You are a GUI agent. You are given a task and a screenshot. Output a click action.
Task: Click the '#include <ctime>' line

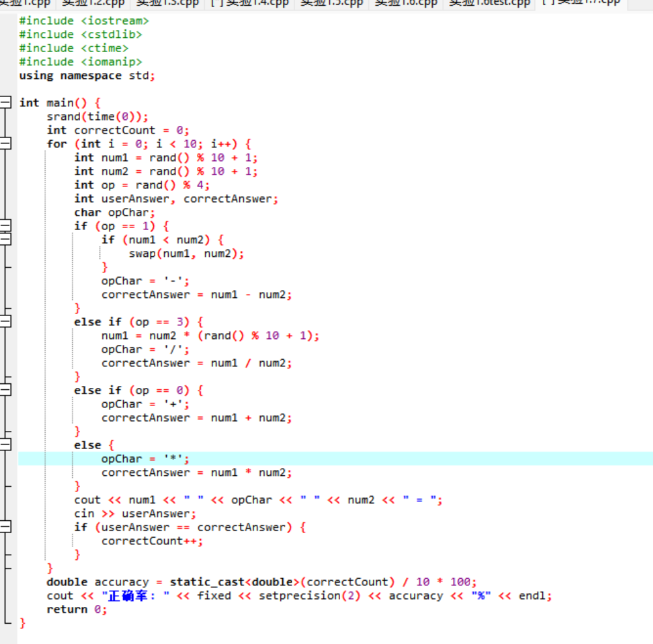(74, 48)
